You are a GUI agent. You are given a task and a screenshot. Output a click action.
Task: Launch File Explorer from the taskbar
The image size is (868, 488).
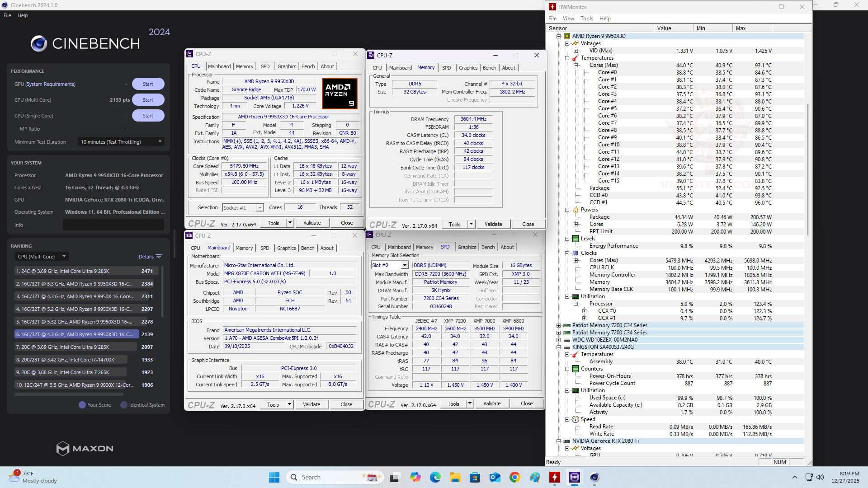455,477
